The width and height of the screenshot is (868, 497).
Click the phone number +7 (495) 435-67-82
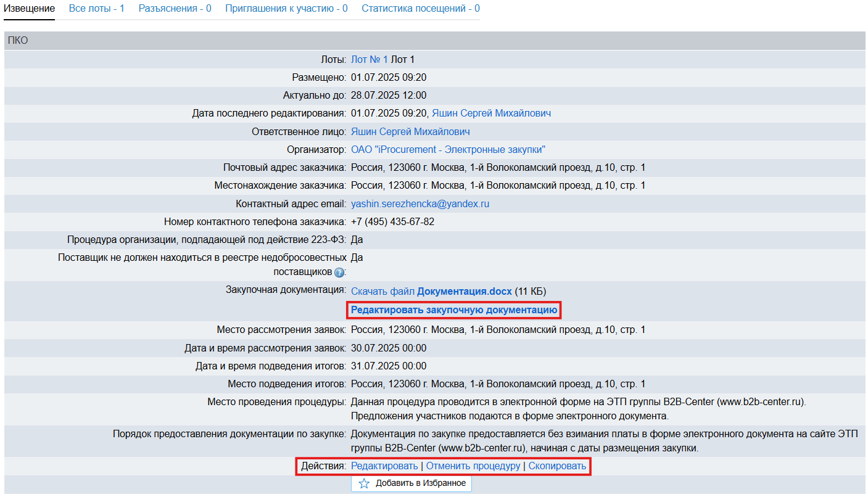point(392,222)
